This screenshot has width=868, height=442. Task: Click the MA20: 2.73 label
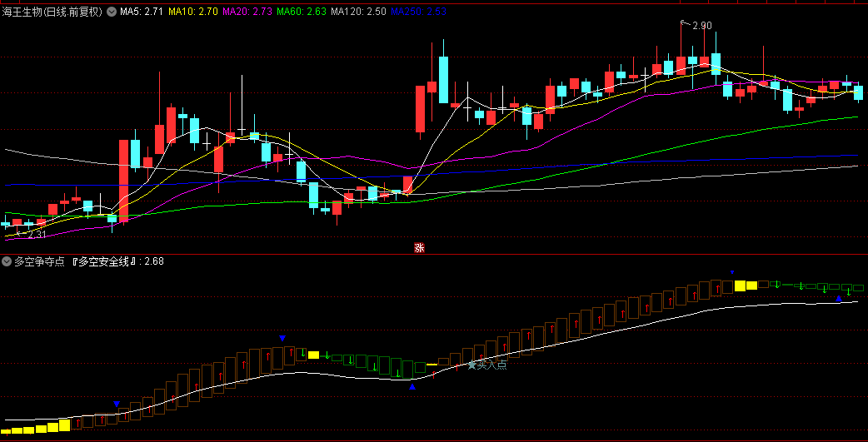(x=247, y=12)
